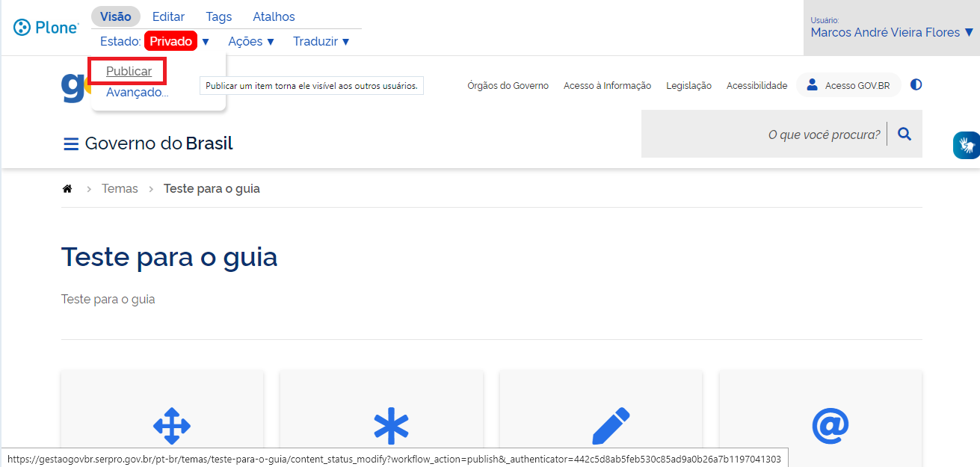The image size is (980, 467).
Task: Open Órgãos do Governo link
Action: click(508, 86)
